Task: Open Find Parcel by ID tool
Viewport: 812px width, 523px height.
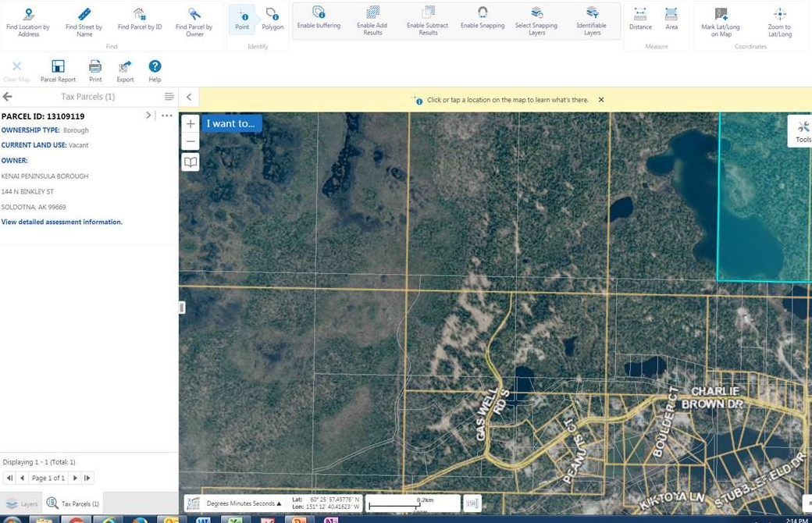Action: [x=139, y=20]
